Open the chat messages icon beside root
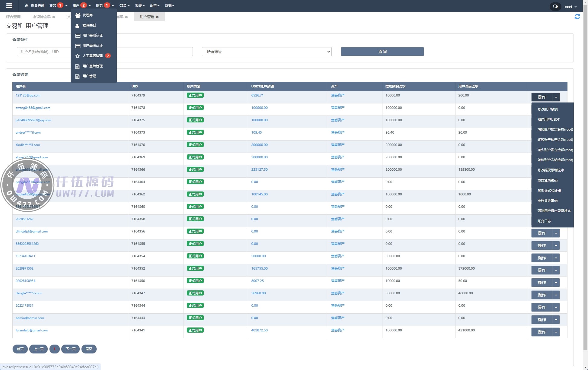Viewport: 588px width, 370px height. pos(555,6)
